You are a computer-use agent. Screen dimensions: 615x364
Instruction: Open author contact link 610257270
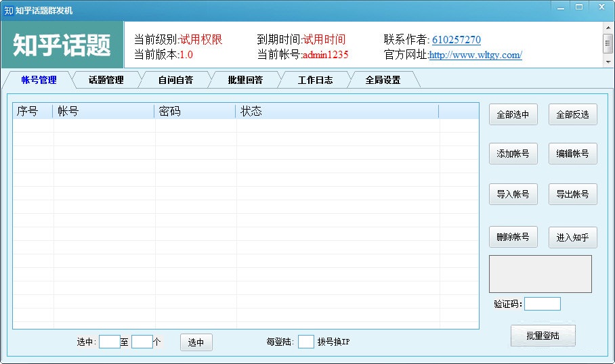[x=456, y=39]
